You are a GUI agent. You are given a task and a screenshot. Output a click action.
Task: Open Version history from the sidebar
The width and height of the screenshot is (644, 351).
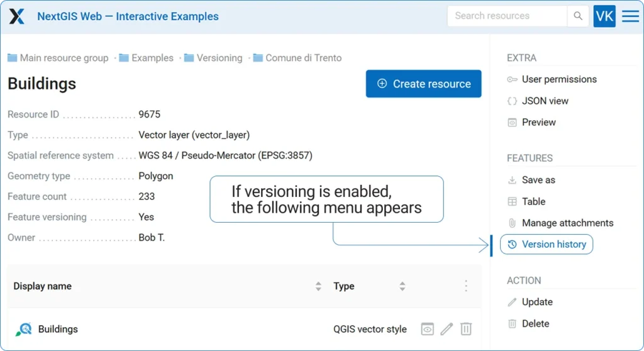point(547,245)
